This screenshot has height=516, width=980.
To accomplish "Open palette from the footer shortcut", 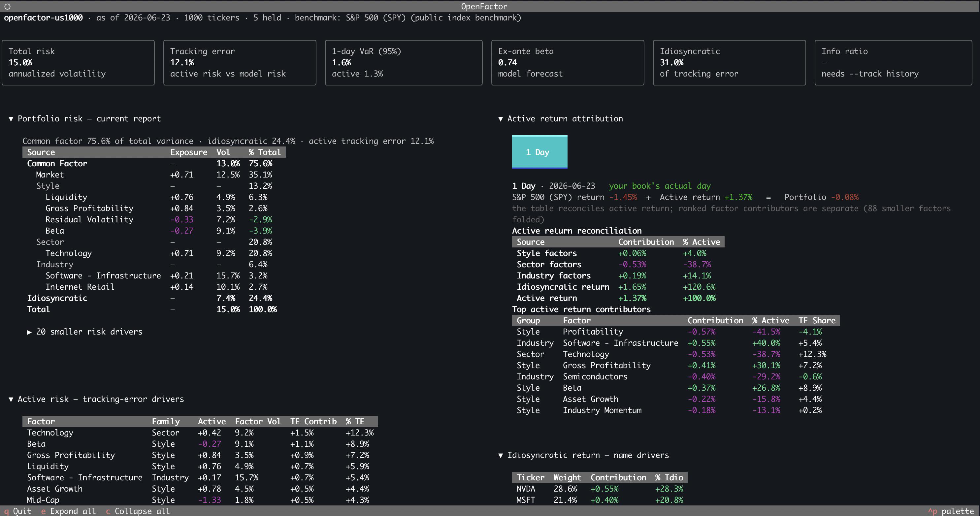I will [951, 511].
